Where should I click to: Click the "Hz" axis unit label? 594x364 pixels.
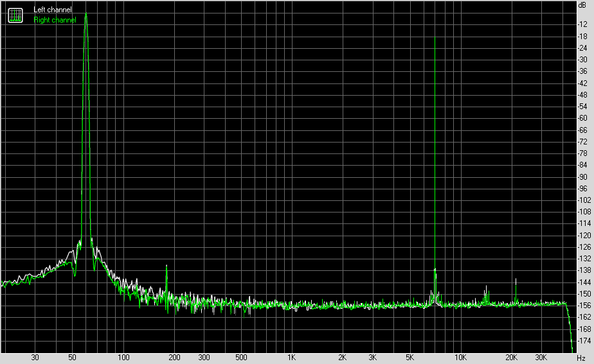580,358
